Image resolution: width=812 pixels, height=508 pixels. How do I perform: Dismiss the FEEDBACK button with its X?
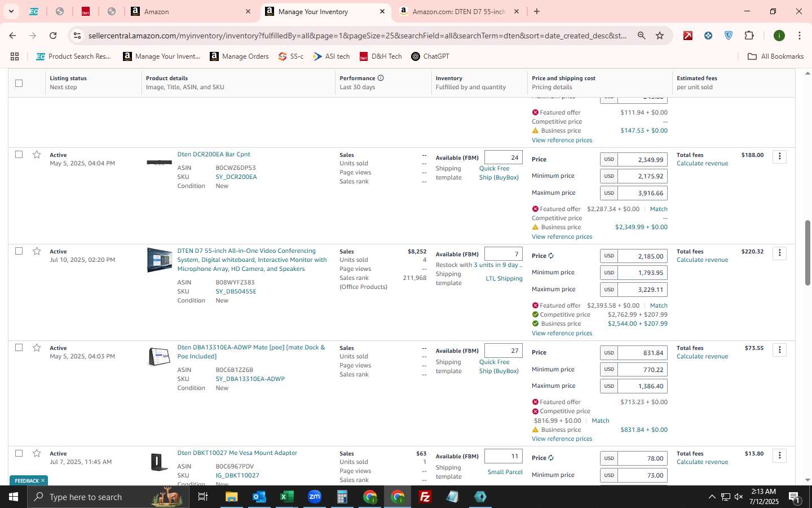pos(43,481)
